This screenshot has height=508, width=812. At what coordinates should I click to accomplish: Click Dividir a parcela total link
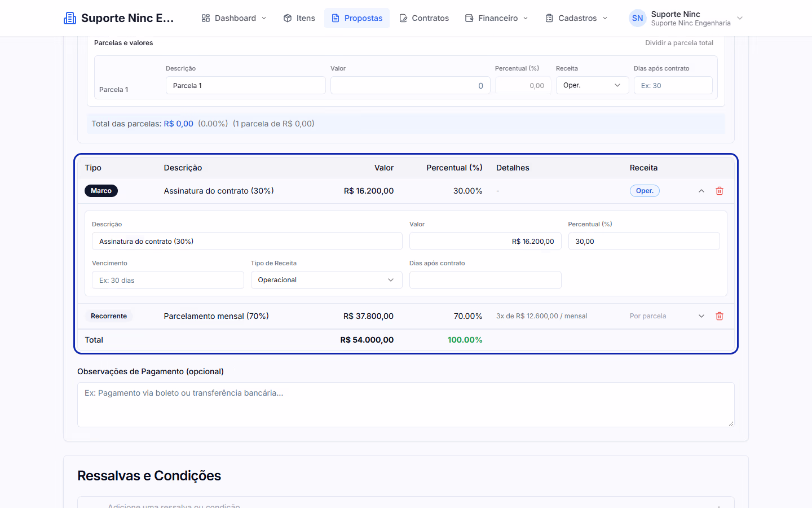(x=679, y=43)
